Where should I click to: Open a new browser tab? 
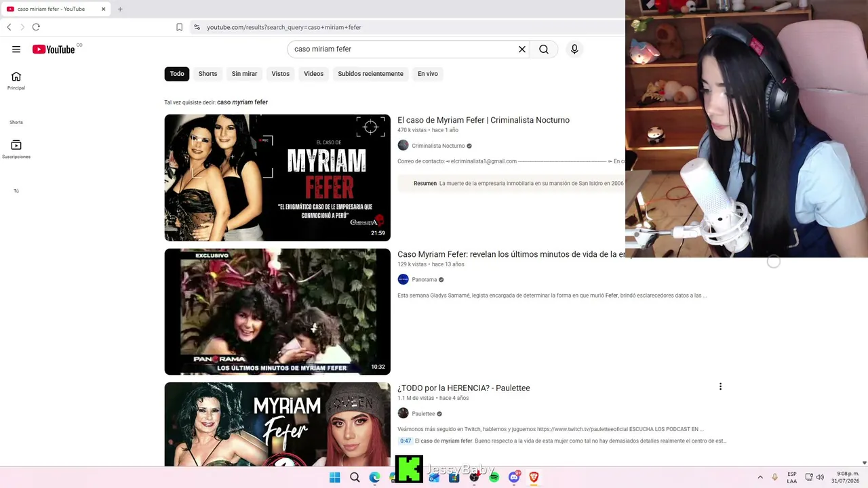tap(120, 9)
